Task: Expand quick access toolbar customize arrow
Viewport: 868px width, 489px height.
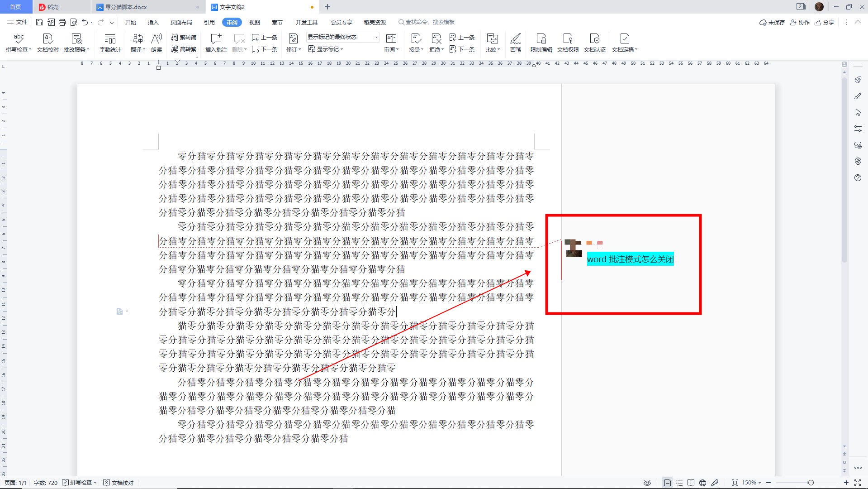Action: 112,22
